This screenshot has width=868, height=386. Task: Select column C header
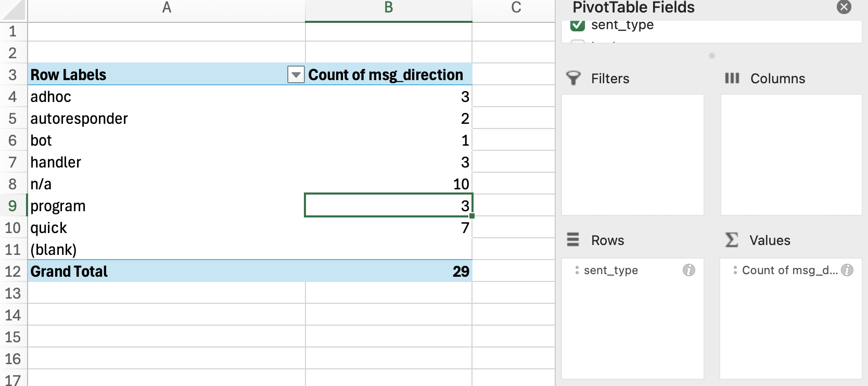(x=516, y=8)
